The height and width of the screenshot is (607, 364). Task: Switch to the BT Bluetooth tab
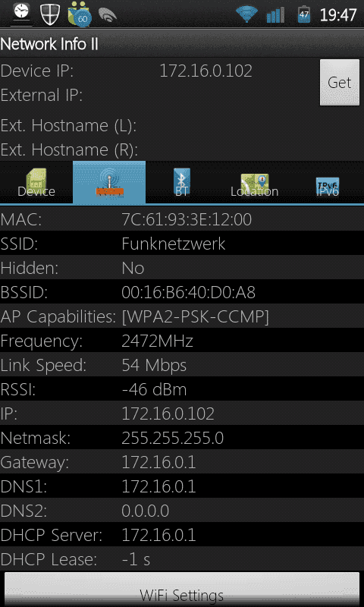(182, 182)
